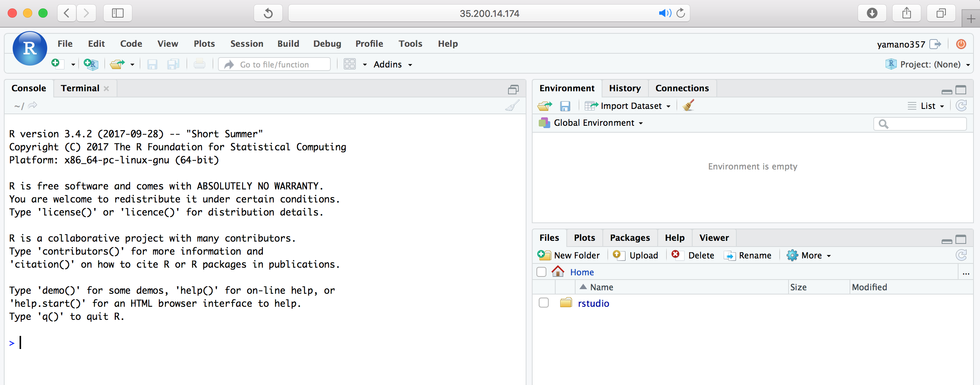Open the Project (None) dropdown
Image resolution: width=980 pixels, height=385 pixels.
coord(929,64)
